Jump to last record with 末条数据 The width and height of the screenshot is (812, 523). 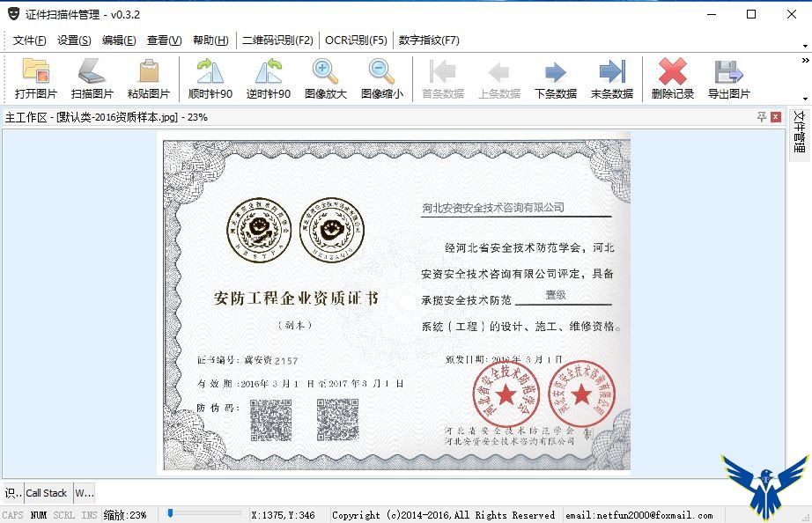611,78
